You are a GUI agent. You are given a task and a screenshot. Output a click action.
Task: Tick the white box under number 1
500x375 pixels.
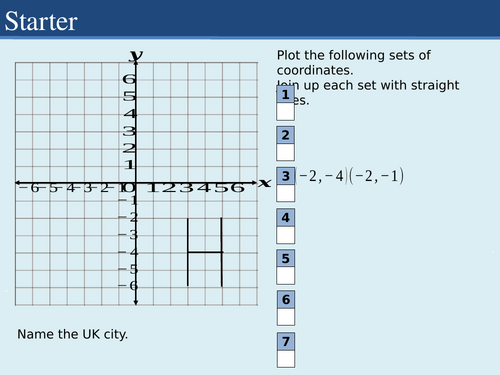coord(285,112)
